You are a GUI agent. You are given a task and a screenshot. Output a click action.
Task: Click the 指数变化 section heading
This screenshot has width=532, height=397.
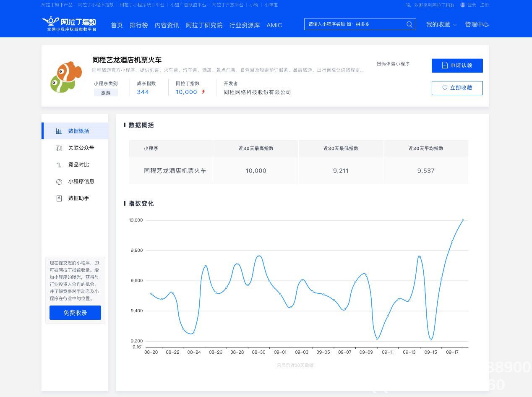point(141,204)
